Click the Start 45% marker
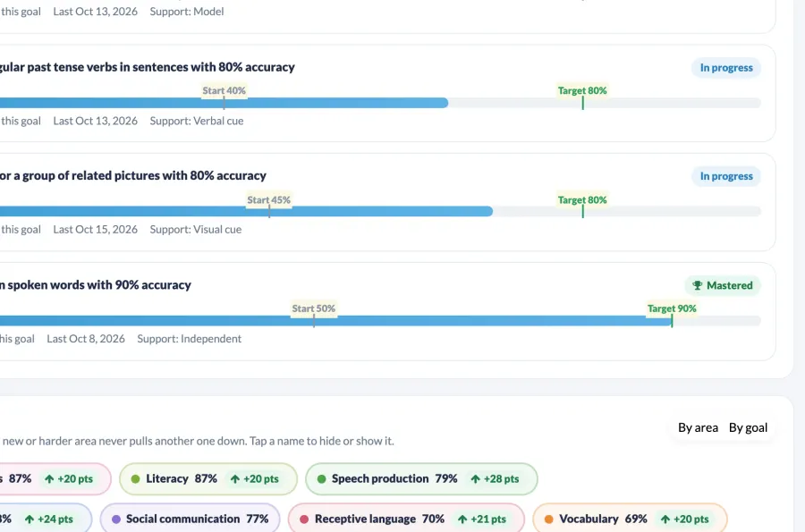Viewport: 805px width, 532px height. click(268, 200)
